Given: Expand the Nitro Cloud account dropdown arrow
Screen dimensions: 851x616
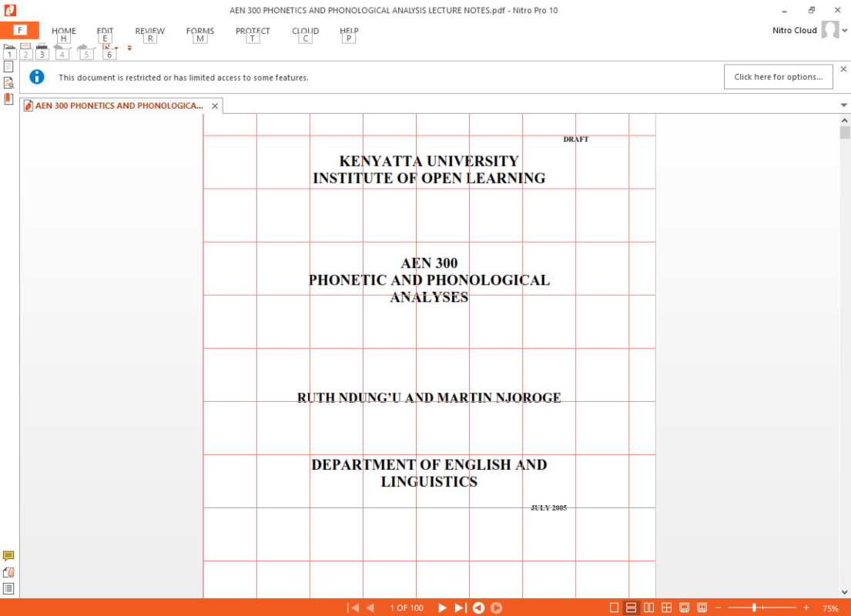Looking at the screenshot, I should pyautogui.click(x=845, y=30).
